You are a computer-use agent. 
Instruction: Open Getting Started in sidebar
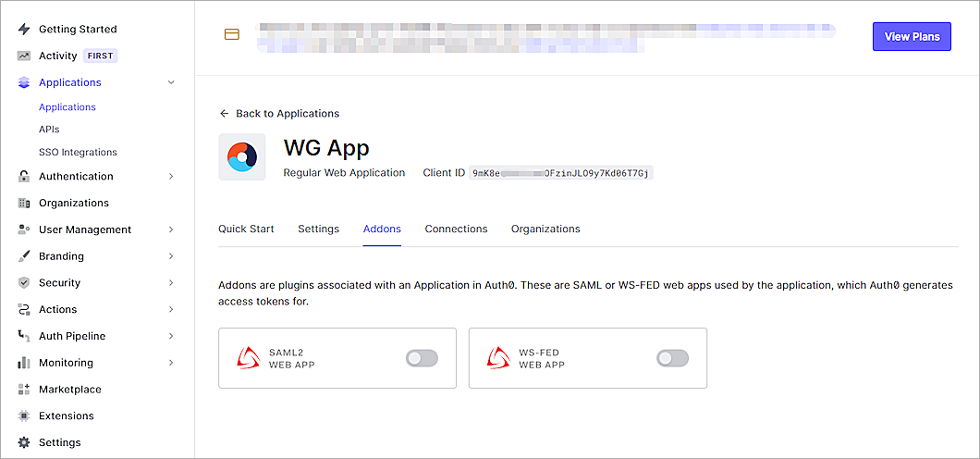click(x=78, y=30)
